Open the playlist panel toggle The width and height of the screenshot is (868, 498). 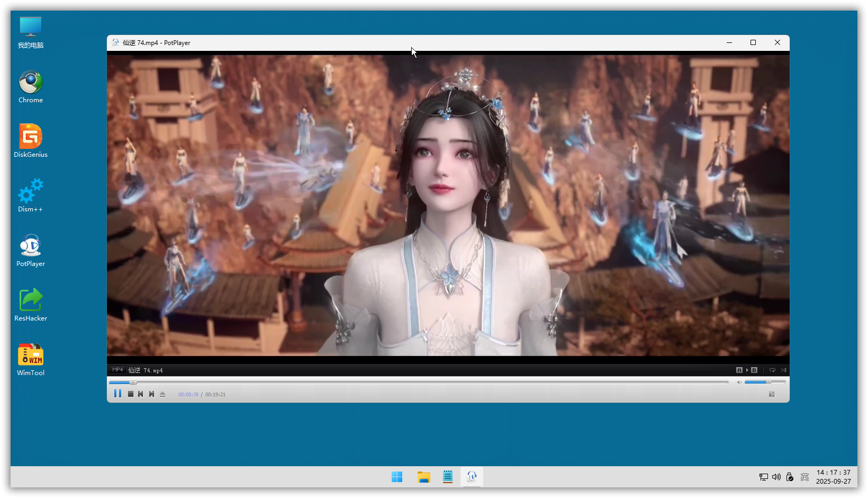[x=772, y=394]
